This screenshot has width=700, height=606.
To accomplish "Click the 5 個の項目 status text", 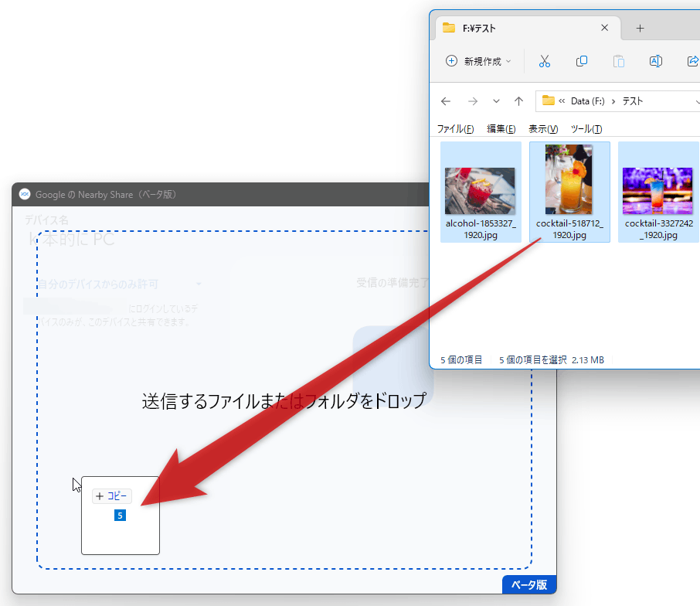I will (461, 360).
